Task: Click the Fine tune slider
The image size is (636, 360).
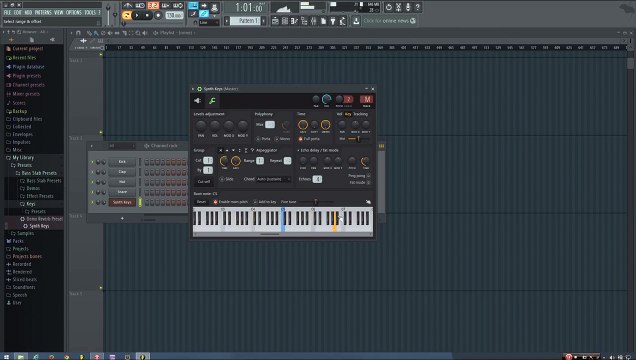Action: (x=316, y=201)
